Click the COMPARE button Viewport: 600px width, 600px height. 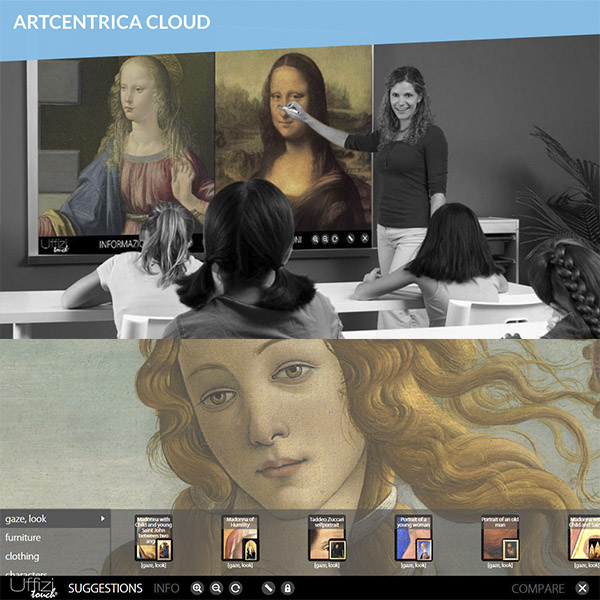click(538, 589)
